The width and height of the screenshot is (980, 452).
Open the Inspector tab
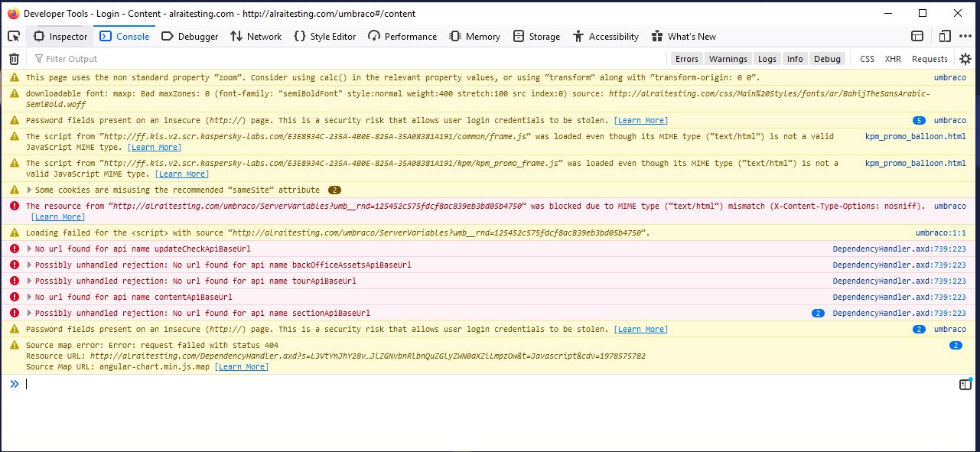pos(60,36)
